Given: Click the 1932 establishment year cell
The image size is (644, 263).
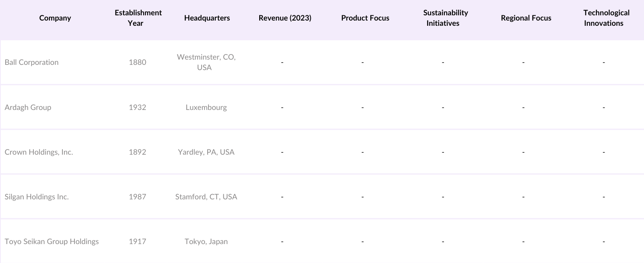Looking at the screenshot, I should click(x=137, y=108).
